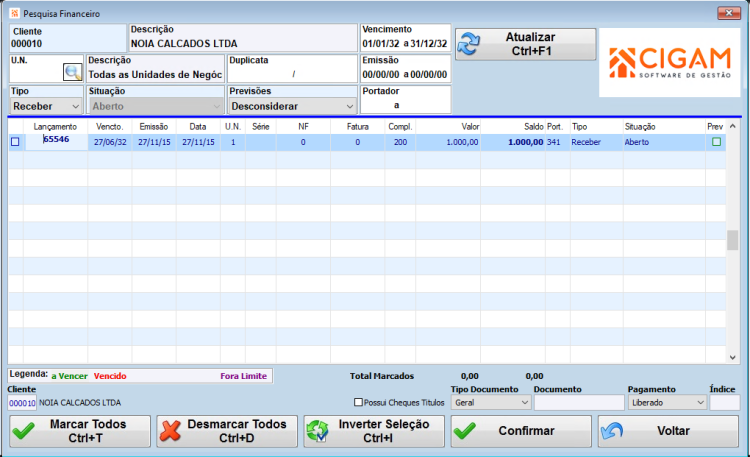750x457 pixels.
Task: Click the Cliente code field 000010 at top
Action: tap(67, 38)
